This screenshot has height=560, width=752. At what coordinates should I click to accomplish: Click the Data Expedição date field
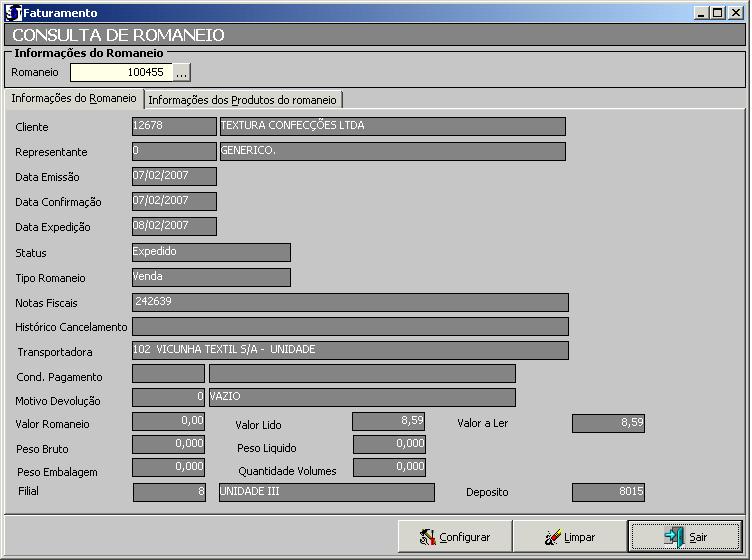(174, 226)
